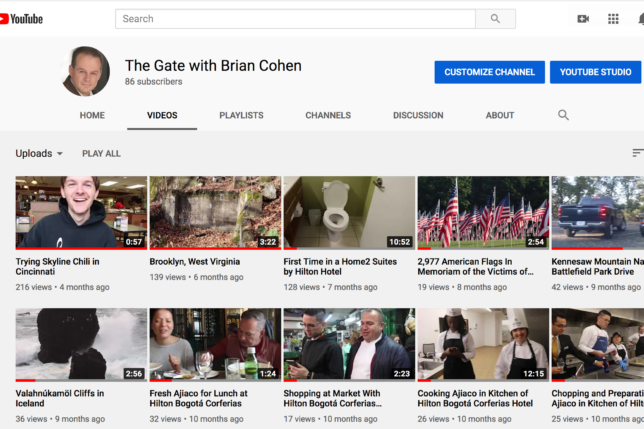
Task: Open Kennesaw Mountain Battlefield Park Drive title
Action: click(x=598, y=266)
